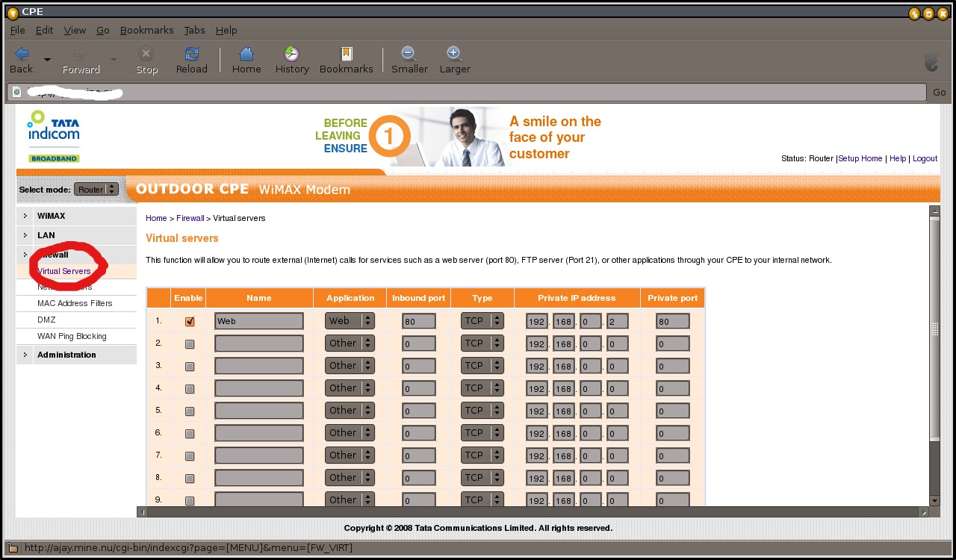Open the TCP Type dropdown in row 3

point(482,365)
